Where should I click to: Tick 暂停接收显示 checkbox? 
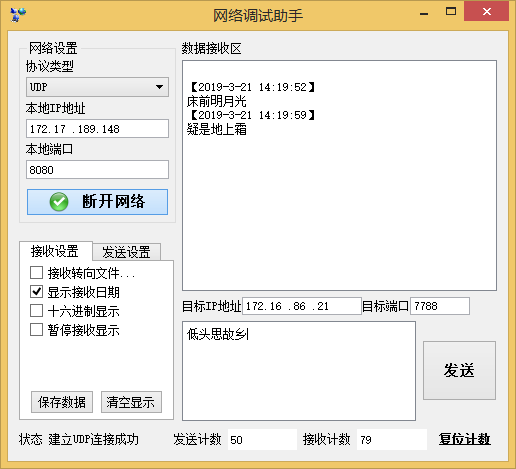pos(37,330)
